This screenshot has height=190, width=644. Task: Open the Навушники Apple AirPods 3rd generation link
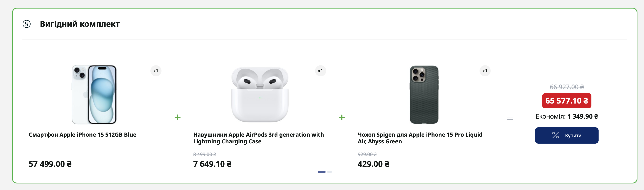[x=258, y=138]
